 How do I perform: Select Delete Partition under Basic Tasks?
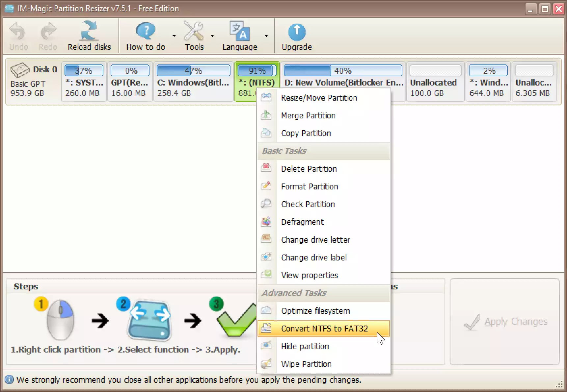tap(309, 169)
